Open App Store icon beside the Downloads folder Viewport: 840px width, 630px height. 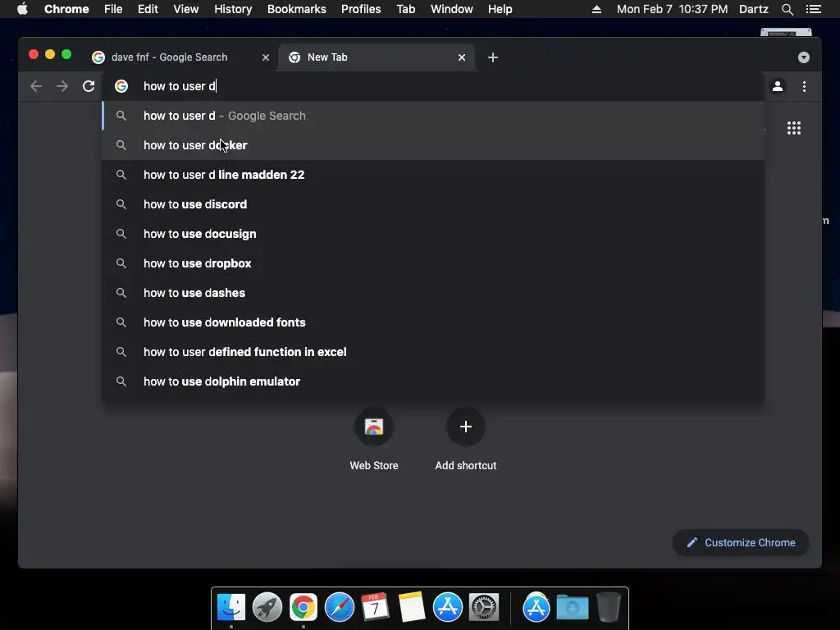pos(536,608)
